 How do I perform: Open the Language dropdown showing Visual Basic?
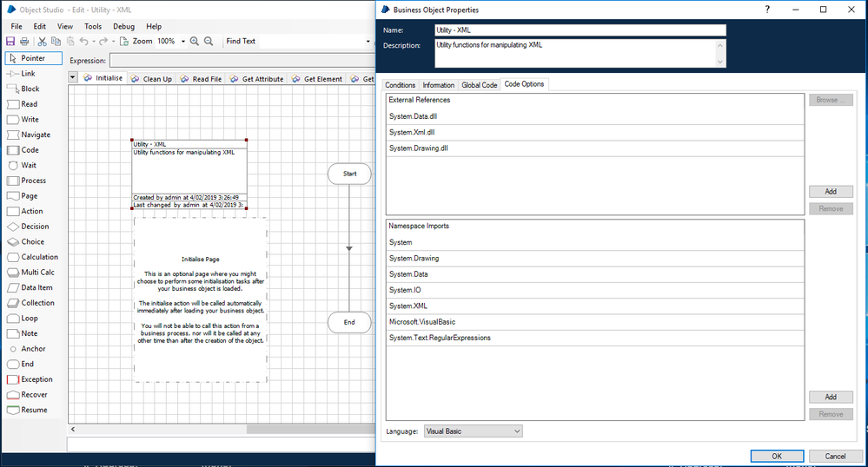coord(472,431)
